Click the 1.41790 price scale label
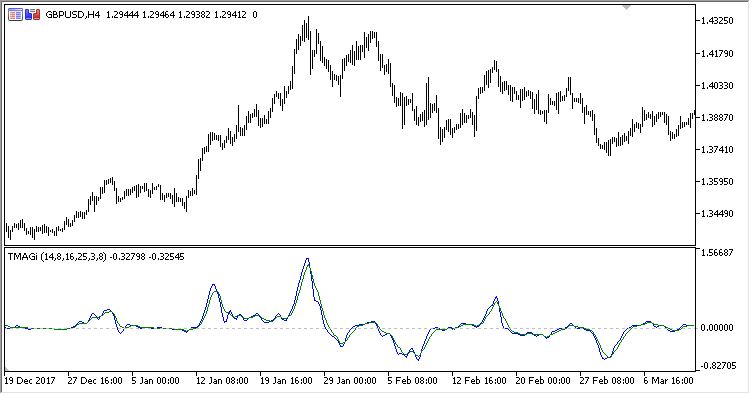Viewport: 750px width, 394px height. [717, 54]
